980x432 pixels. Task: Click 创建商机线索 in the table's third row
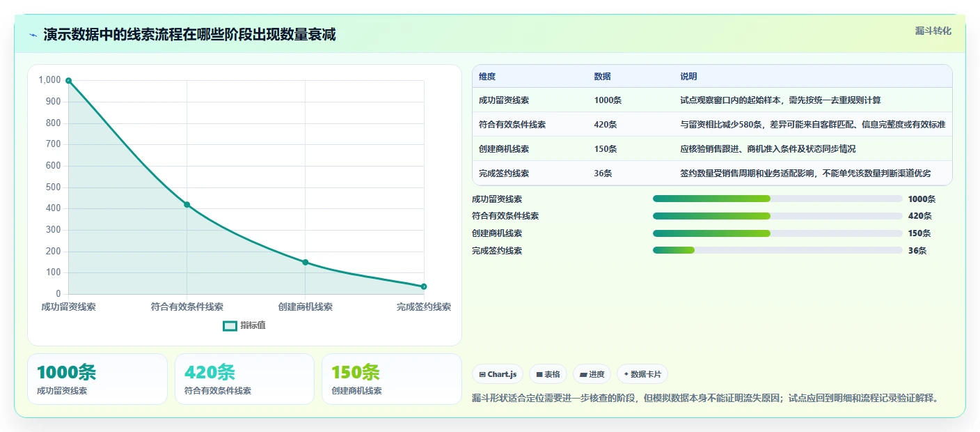click(504, 149)
